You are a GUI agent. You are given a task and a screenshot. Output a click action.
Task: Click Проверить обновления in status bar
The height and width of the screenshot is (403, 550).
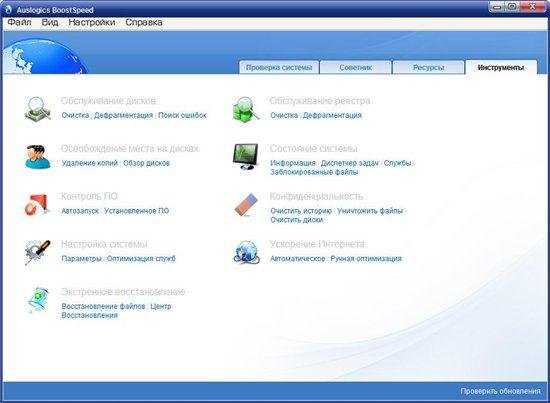(501, 391)
